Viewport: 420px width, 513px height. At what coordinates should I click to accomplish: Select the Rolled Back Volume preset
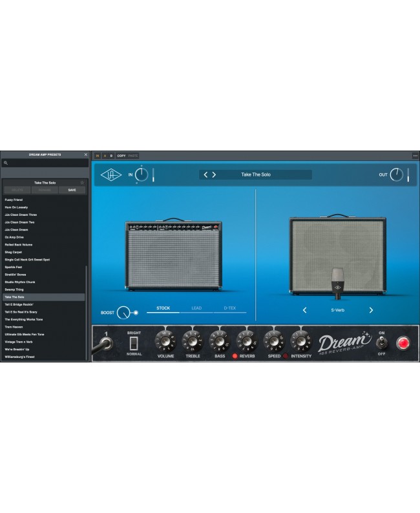43,245
